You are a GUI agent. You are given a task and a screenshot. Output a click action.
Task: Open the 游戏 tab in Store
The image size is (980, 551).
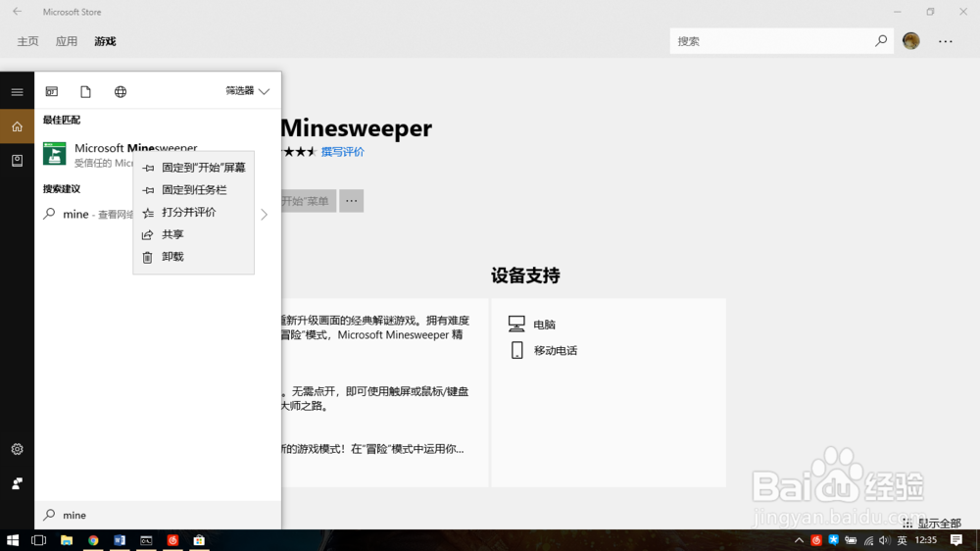coord(105,41)
